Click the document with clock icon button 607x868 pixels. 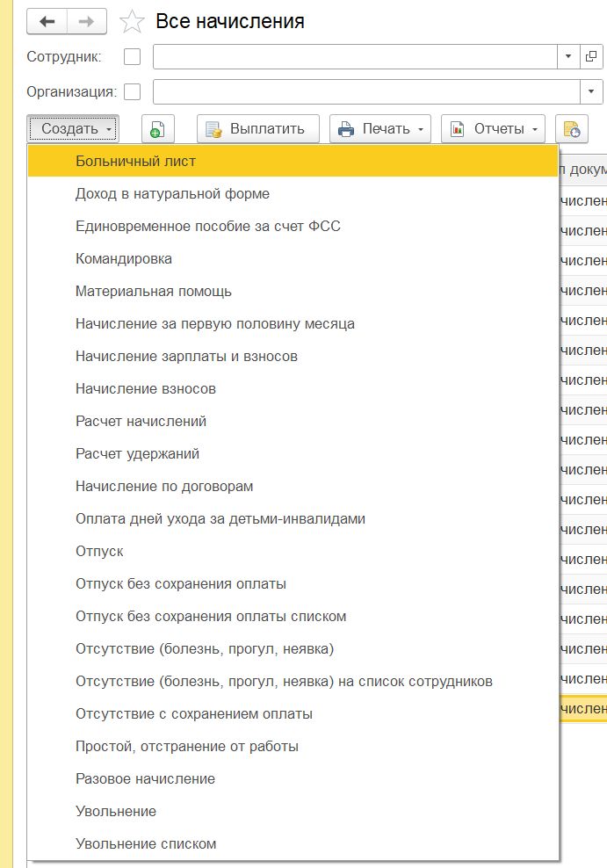pyautogui.click(x=571, y=129)
